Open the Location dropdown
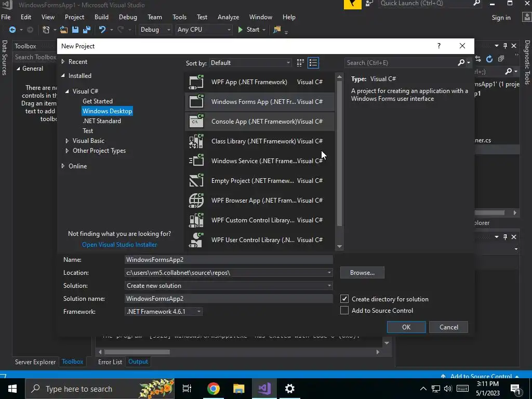 click(329, 273)
